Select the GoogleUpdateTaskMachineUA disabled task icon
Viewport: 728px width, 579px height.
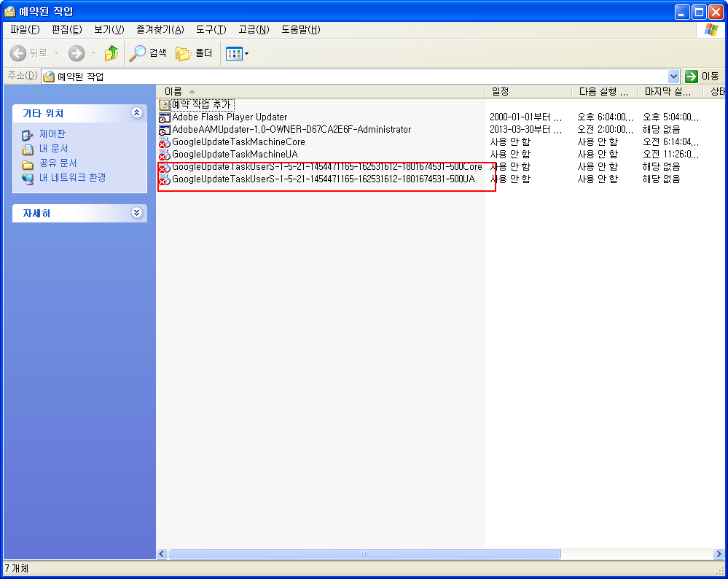coord(164,155)
